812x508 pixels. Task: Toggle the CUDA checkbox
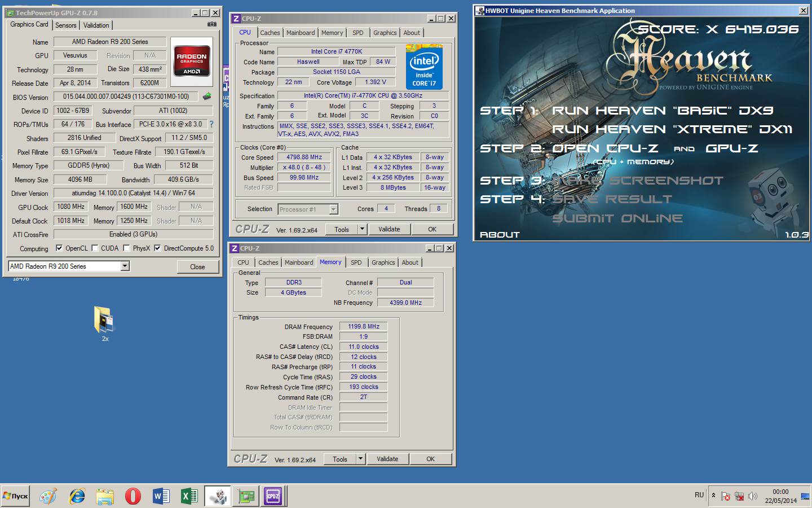point(95,248)
